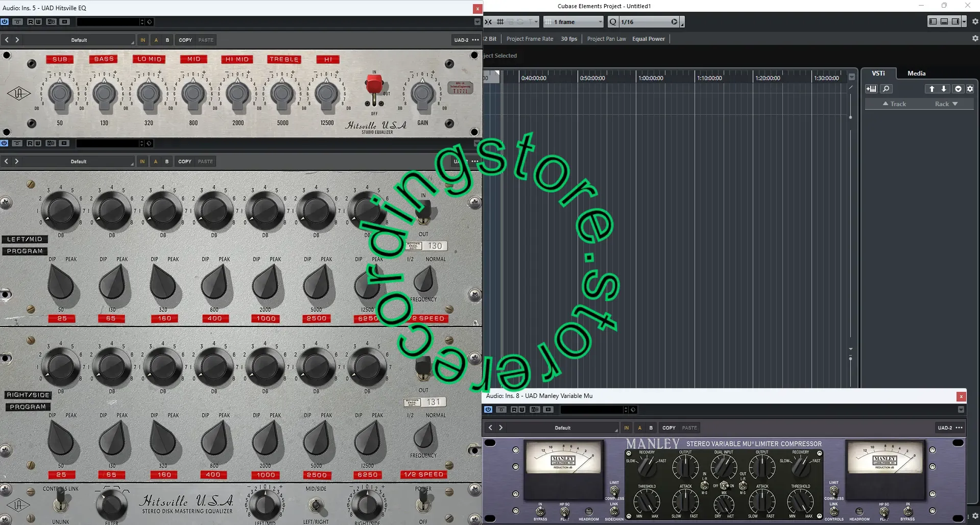Toggle Snap grid icon in Cubase toolbar
Viewport: 980px width, 525px height.
(x=500, y=22)
